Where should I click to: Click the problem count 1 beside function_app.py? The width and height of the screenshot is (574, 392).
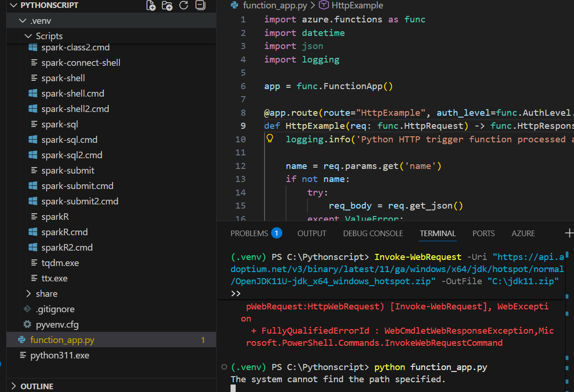203,340
